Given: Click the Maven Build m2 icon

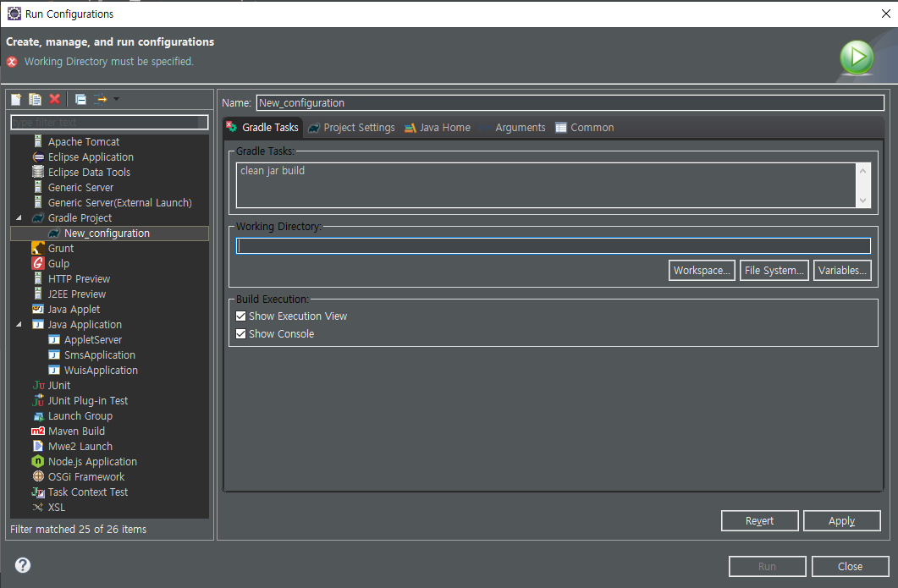Looking at the screenshot, I should click(38, 431).
